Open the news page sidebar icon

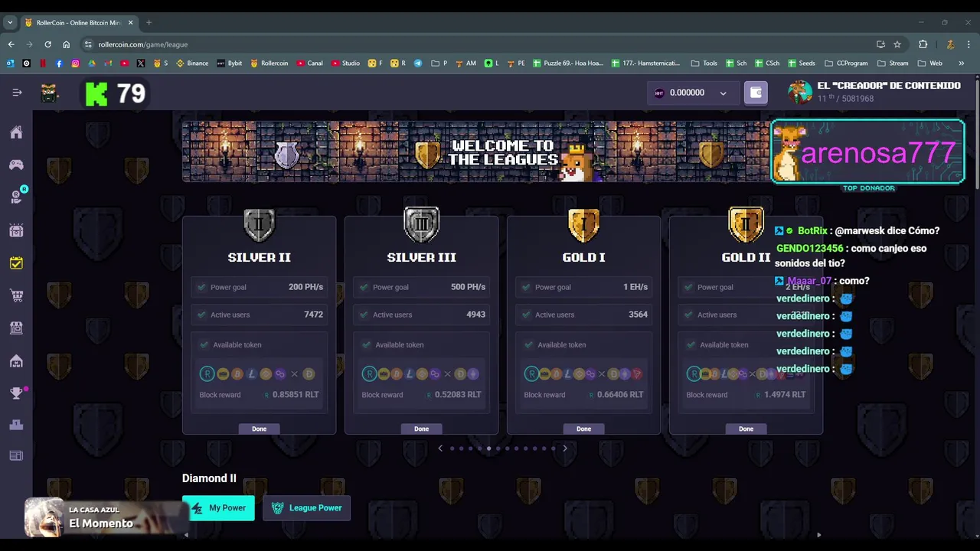16,456
